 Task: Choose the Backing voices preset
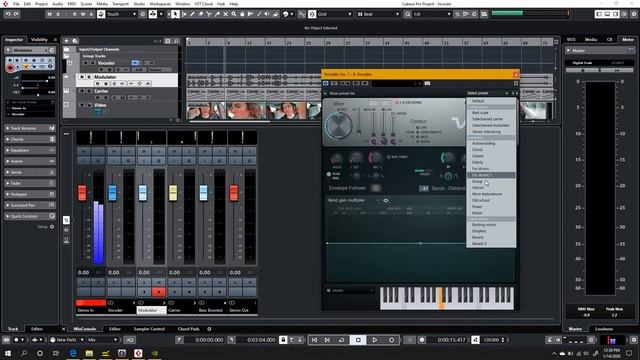(x=491, y=225)
